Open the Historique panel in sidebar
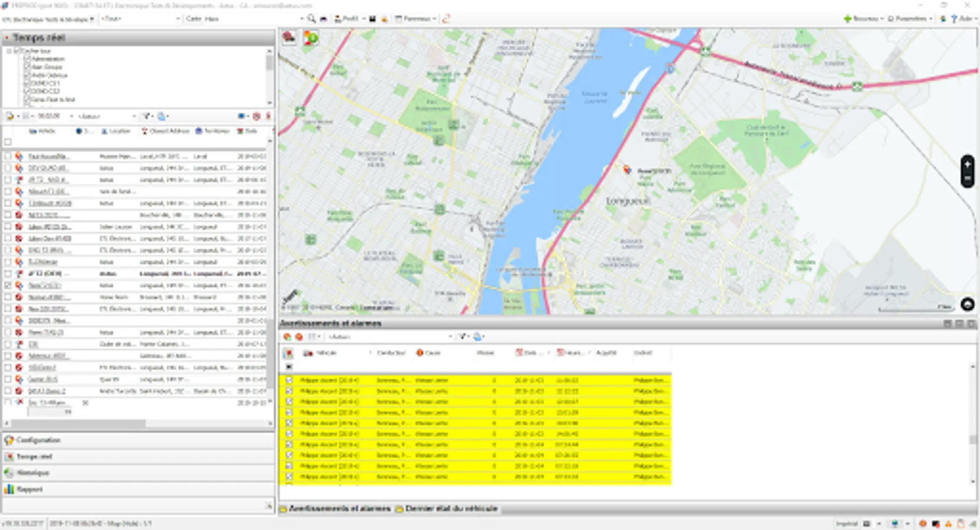This screenshot has height=530, width=980. (33, 473)
